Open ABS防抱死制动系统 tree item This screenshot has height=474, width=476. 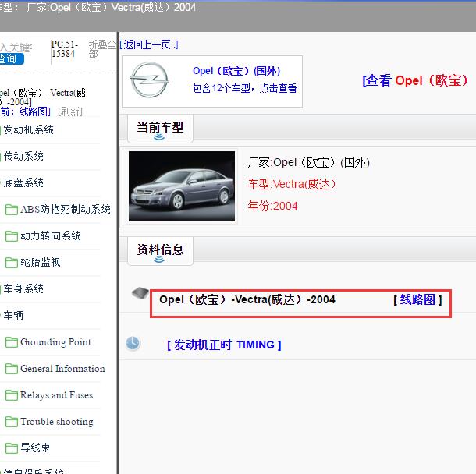[66, 209]
